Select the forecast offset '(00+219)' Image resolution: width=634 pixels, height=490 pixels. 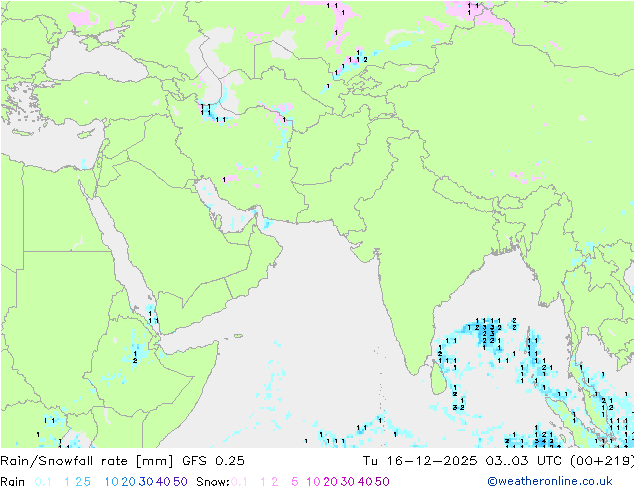pos(602,461)
